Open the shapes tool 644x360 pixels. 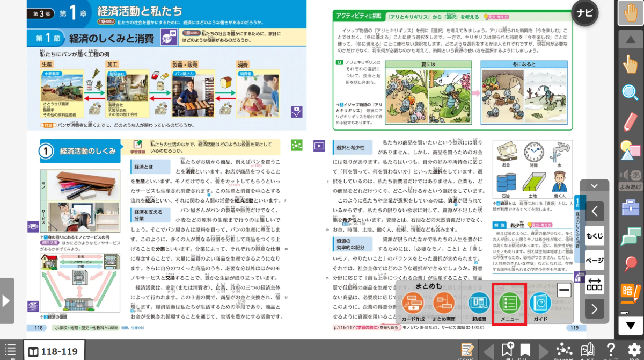(x=631, y=150)
